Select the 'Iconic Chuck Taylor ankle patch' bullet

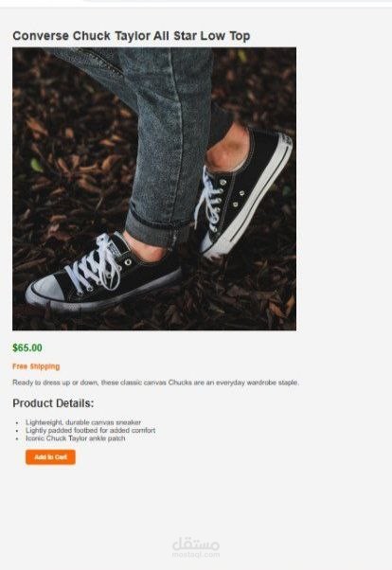[x=75, y=438]
